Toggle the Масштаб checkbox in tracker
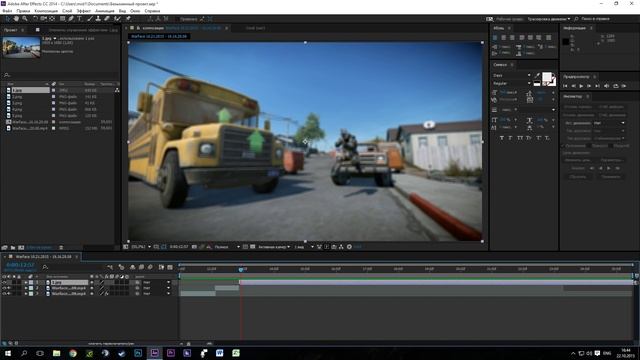This screenshot has height=360, width=640. coord(611,146)
